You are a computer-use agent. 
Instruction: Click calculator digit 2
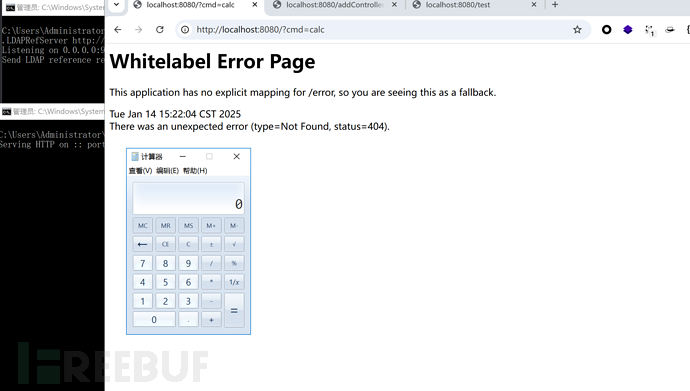(x=165, y=301)
